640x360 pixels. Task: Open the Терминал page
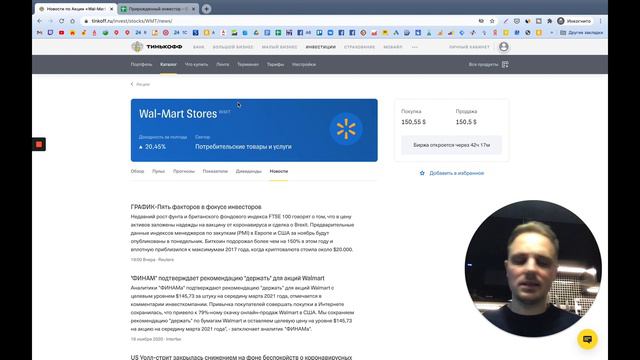pos(248,64)
